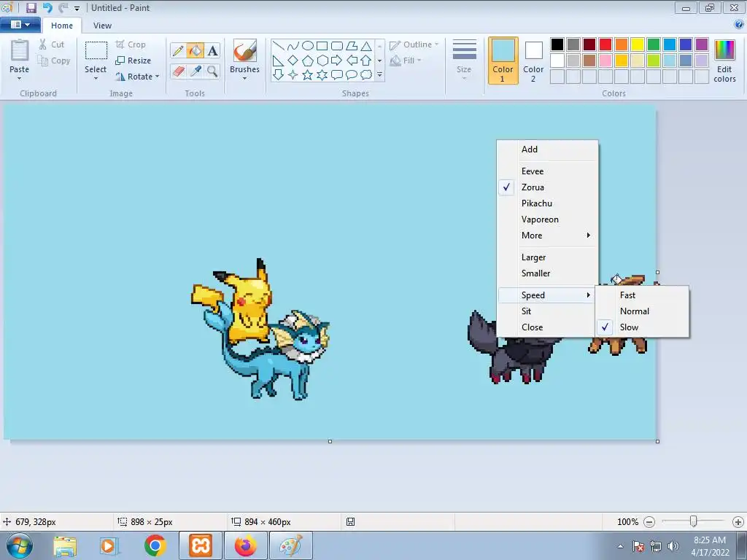Choose the Diamond shape
This screenshot has height=560, width=747.
[293, 61]
